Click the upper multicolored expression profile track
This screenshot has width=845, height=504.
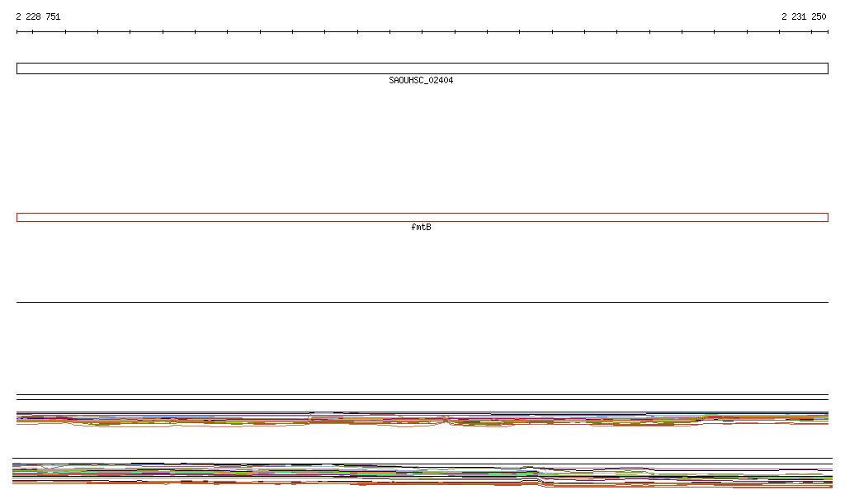(x=422, y=420)
